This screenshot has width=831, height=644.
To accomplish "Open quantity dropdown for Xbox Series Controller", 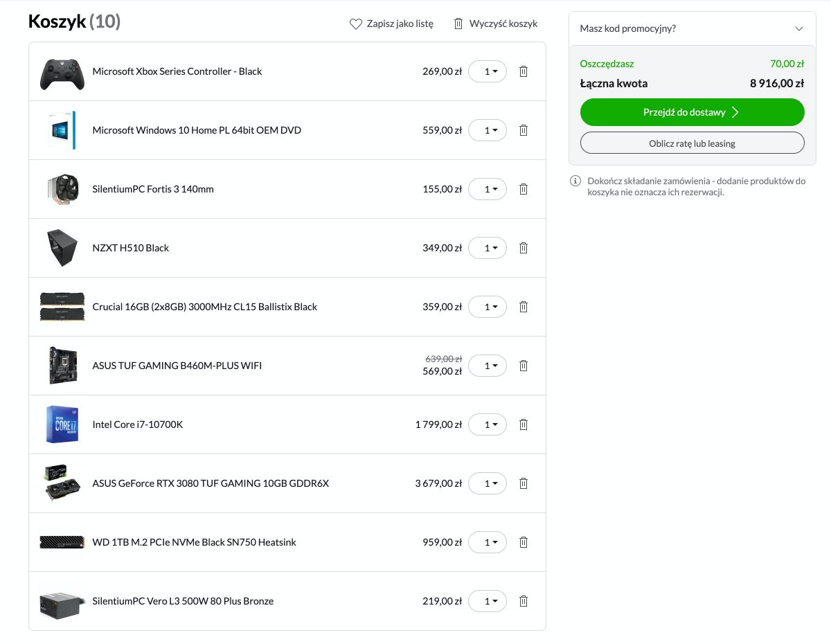I will [x=488, y=71].
